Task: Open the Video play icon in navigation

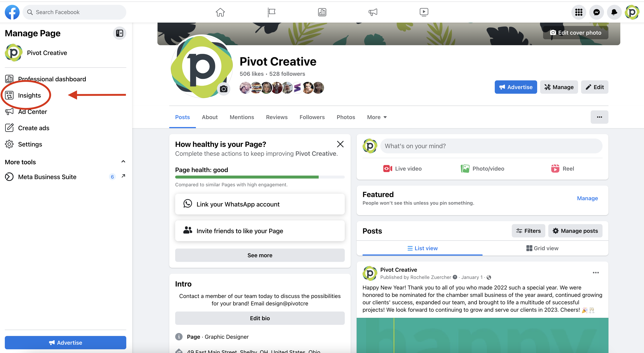Action: pos(424,12)
